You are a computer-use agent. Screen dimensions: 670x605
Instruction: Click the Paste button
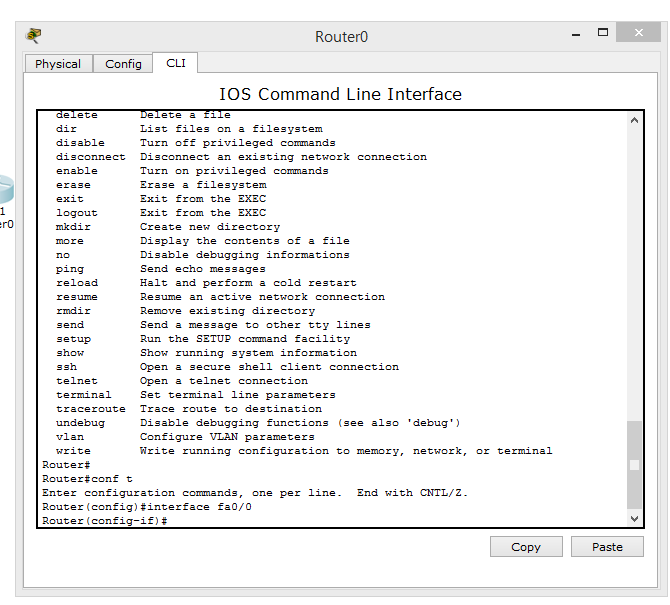pyautogui.click(x=607, y=546)
